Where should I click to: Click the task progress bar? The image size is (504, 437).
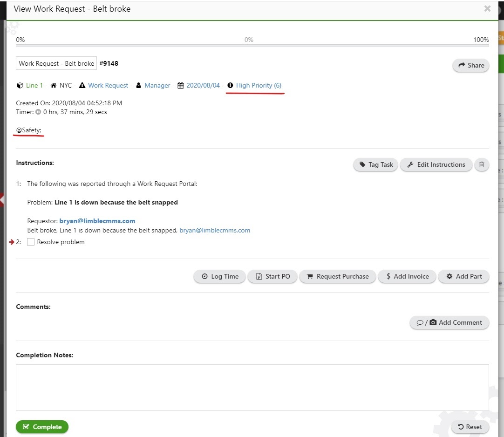[x=252, y=45]
